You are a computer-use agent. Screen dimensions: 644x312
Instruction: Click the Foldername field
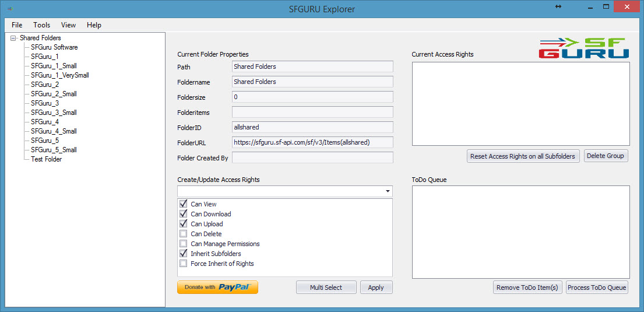tap(312, 82)
